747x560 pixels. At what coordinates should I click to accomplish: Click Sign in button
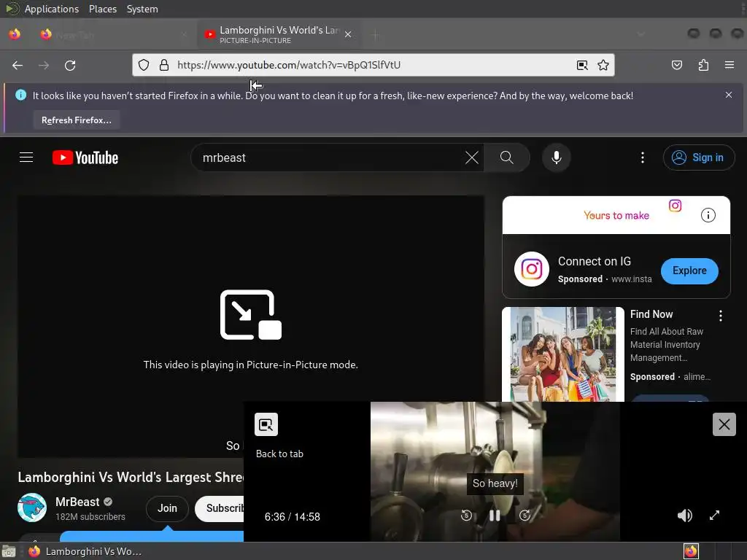(x=698, y=157)
